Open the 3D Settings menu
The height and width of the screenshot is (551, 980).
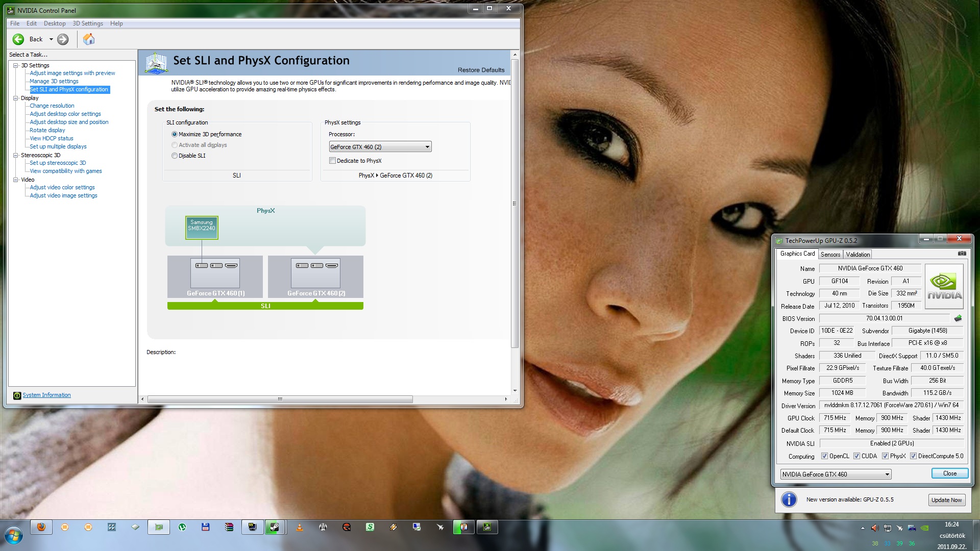88,23
